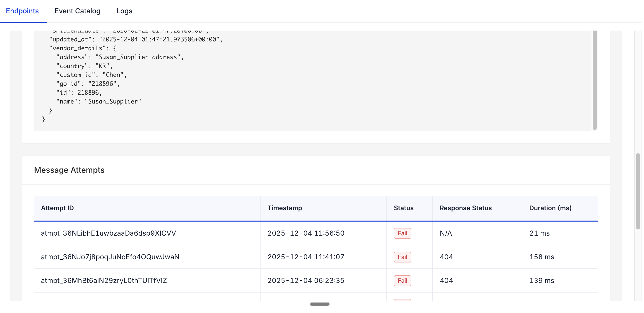
Task: Sort by the Status column header
Action: pos(403,208)
